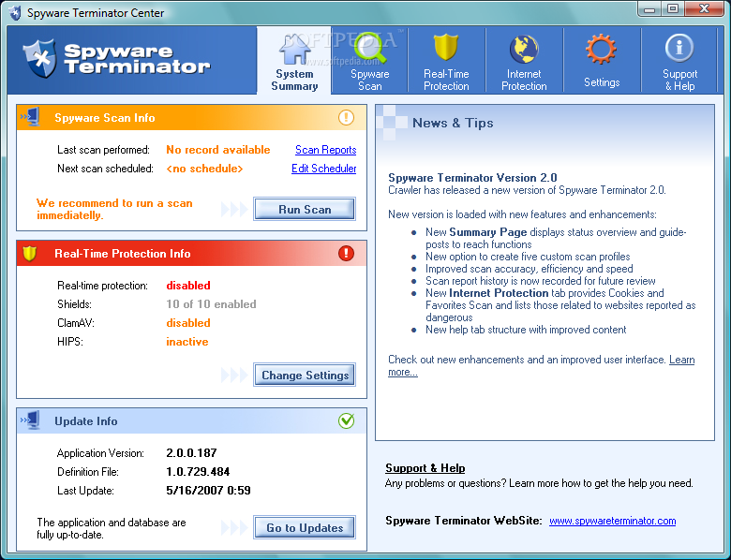
Task: Click the 'Spyware Terminator Version 2.0' headline
Action: click(472, 178)
